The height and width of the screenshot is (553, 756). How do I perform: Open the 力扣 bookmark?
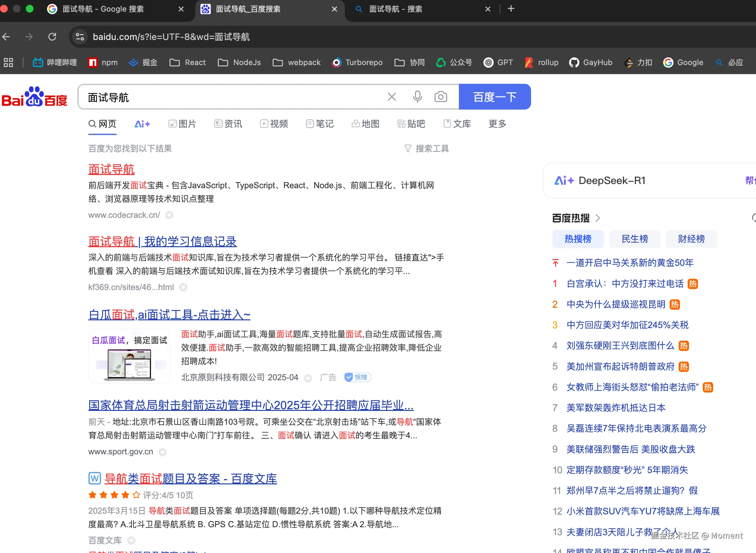[637, 62]
